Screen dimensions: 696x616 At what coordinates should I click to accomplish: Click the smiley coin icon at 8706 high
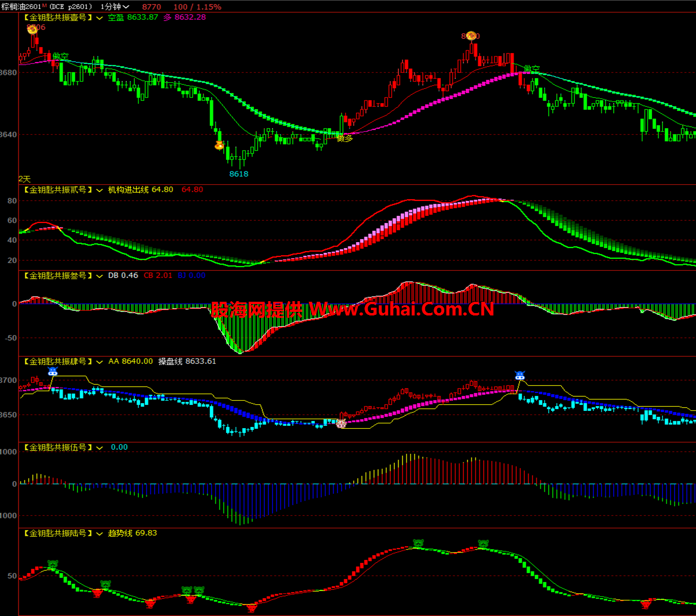click(32, 28)
